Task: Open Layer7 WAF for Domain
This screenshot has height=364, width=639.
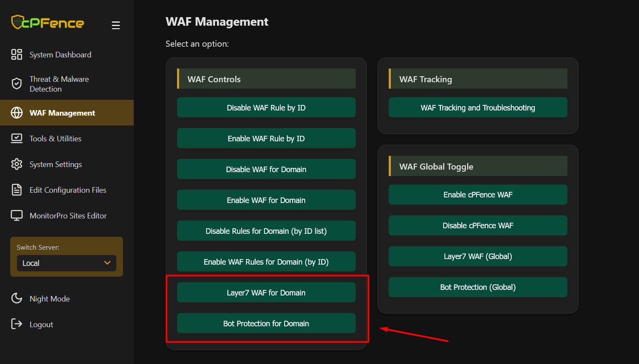Action: coord(266,292)
